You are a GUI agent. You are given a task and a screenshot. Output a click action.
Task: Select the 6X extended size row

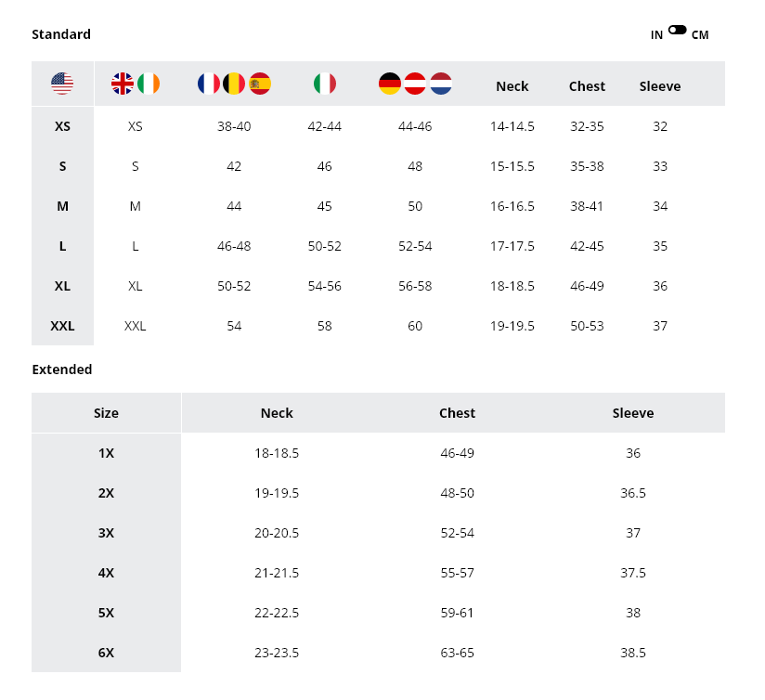[x=106, y=653]
